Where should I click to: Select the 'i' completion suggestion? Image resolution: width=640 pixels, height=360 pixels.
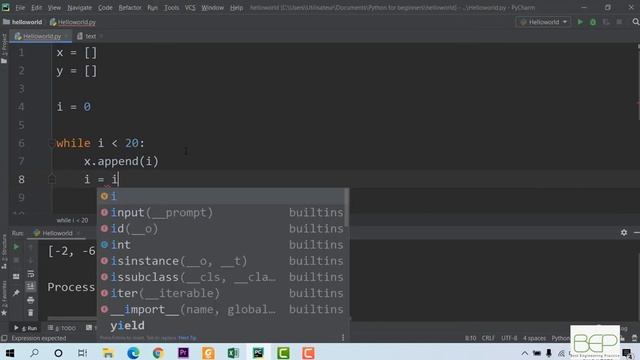(x=220, y=196)
